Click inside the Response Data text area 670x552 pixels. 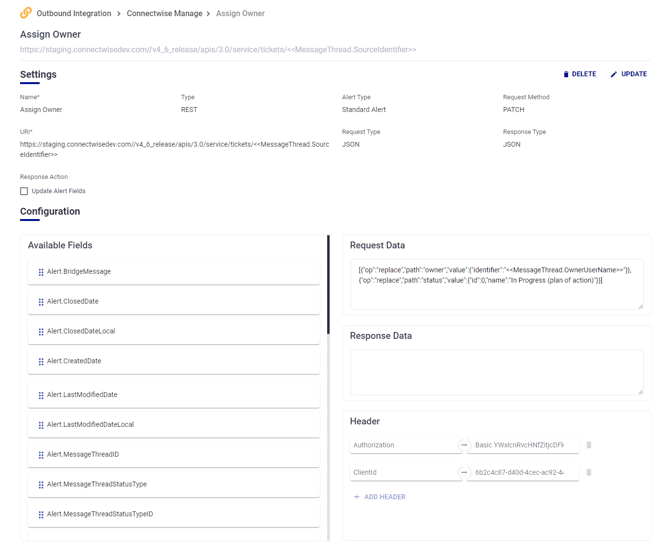(496, 372)
